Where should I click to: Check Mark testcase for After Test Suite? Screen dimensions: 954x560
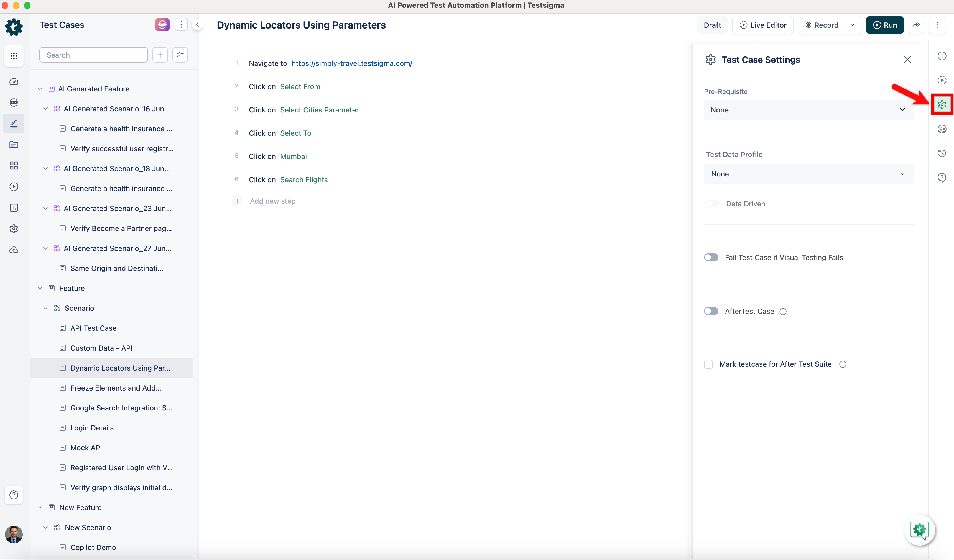(708, 364)
